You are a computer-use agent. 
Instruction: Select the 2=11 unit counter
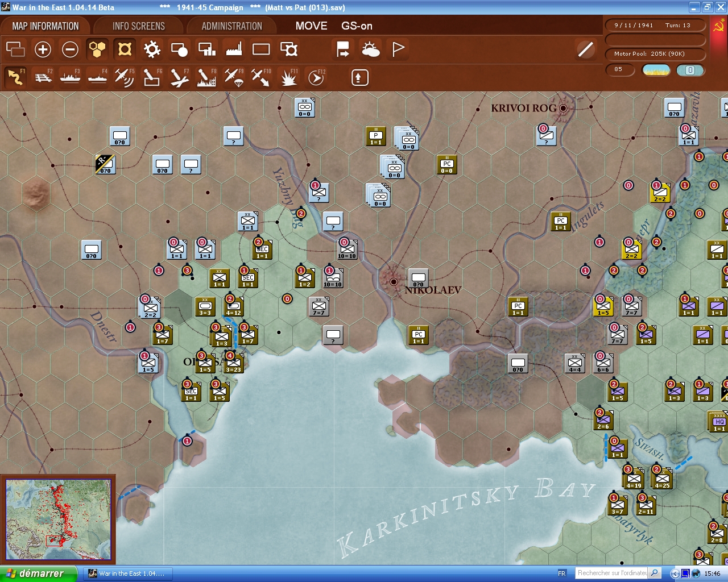pos(646,505)
